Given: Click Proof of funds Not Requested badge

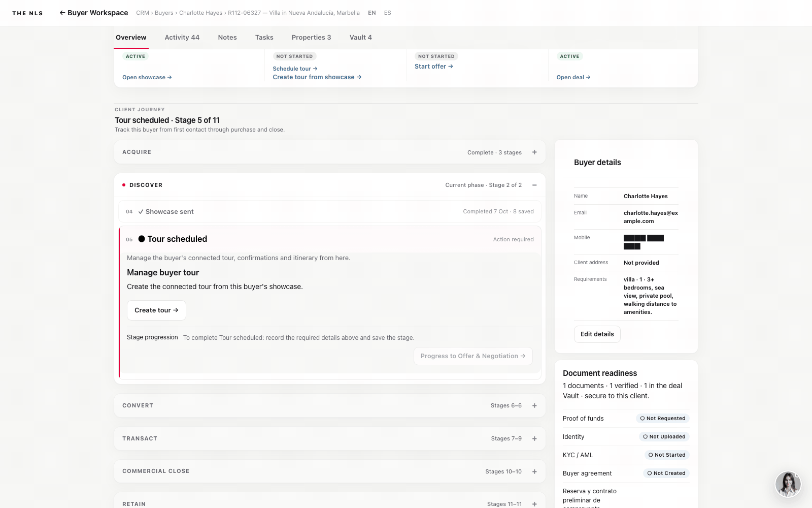Looking at the screenshot, I should pos(663,419).
